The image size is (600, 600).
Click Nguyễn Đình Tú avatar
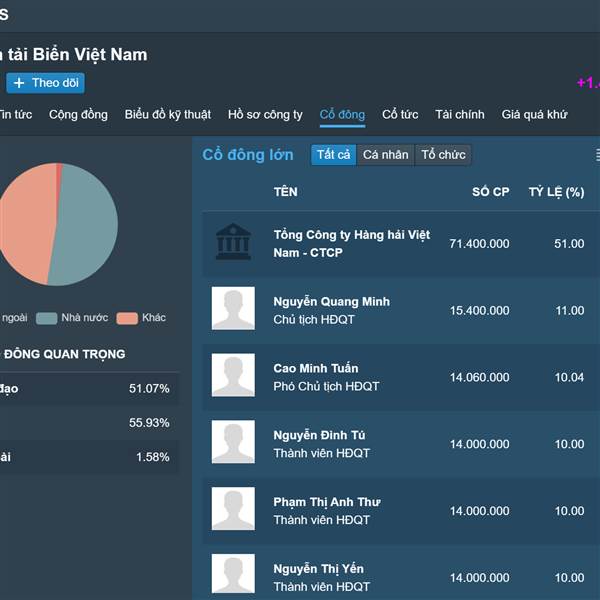[x=233, y=442]
